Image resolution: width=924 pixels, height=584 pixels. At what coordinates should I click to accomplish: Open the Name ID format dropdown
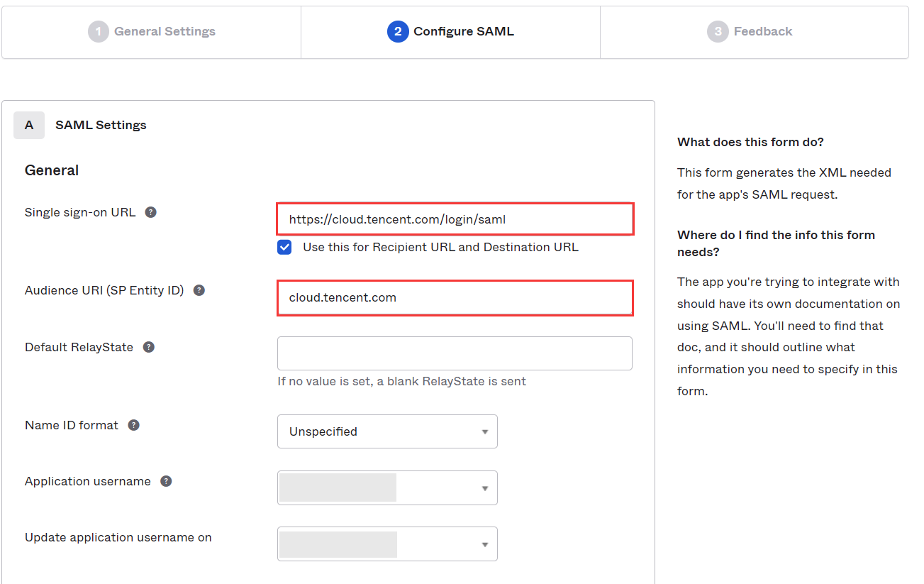(x=387, y=431)
